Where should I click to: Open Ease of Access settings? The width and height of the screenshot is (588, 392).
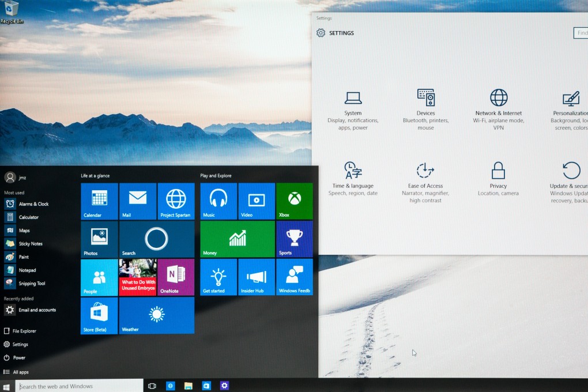tap(425, 179)
